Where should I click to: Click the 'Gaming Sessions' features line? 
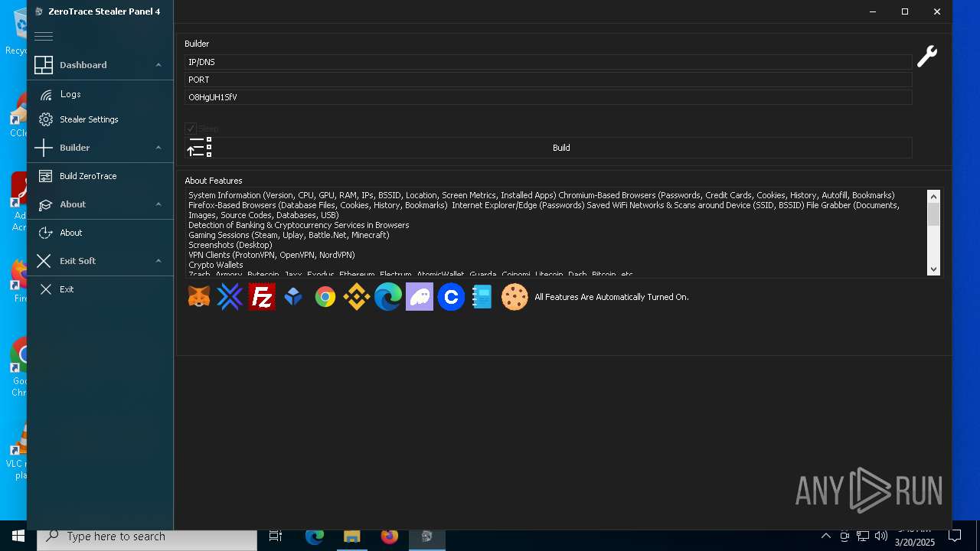(289, 235)
